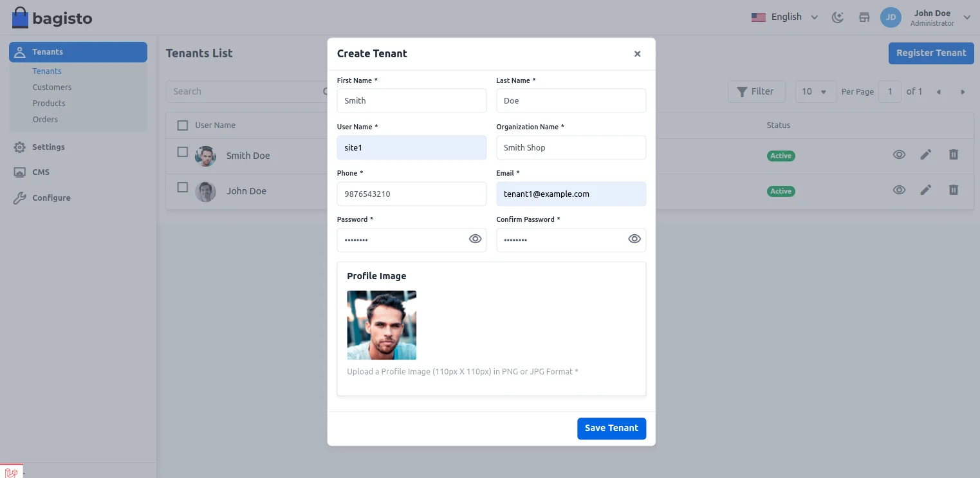Open the Configure sidebar section

(x=51, y=198)
